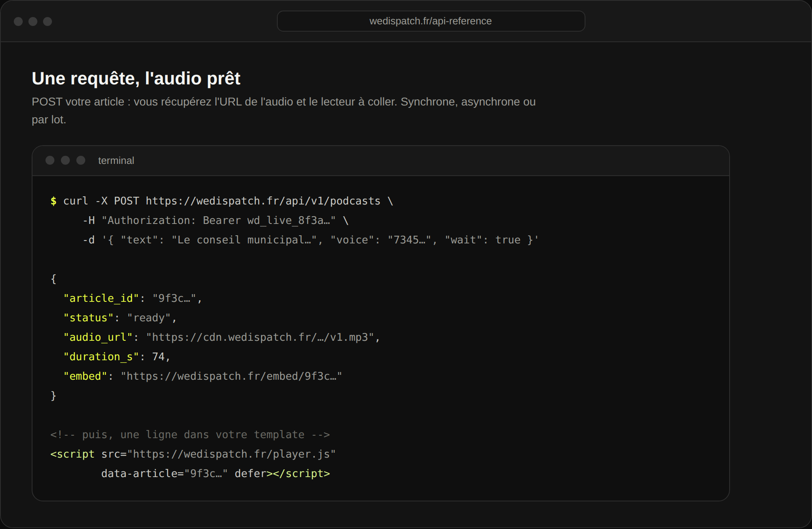Click the "article_id" response key
The image size is (812, 529).
point(101,299)
